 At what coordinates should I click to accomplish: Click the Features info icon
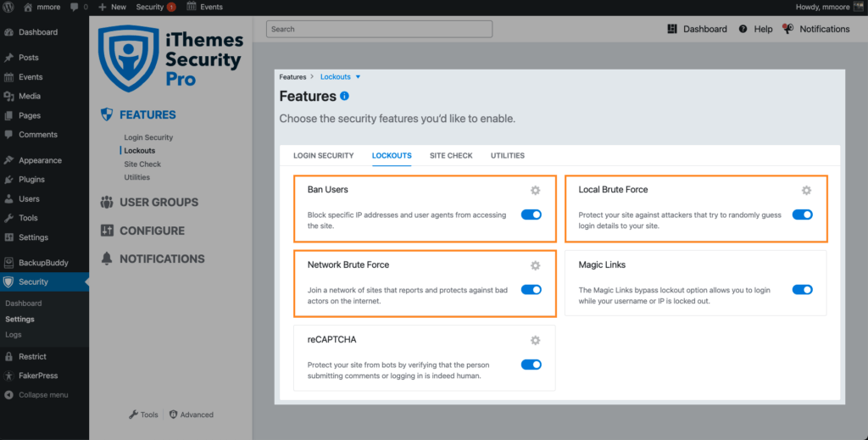pyautogui.click(x=344, y=96)
